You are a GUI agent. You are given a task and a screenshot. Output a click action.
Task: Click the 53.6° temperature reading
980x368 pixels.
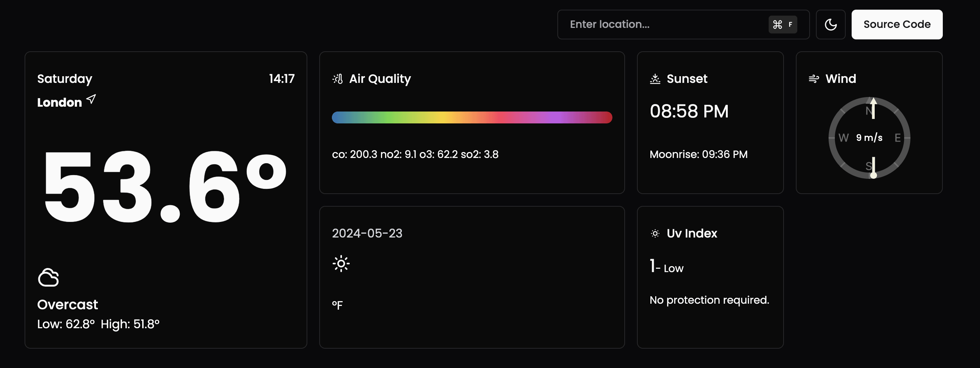165,187
